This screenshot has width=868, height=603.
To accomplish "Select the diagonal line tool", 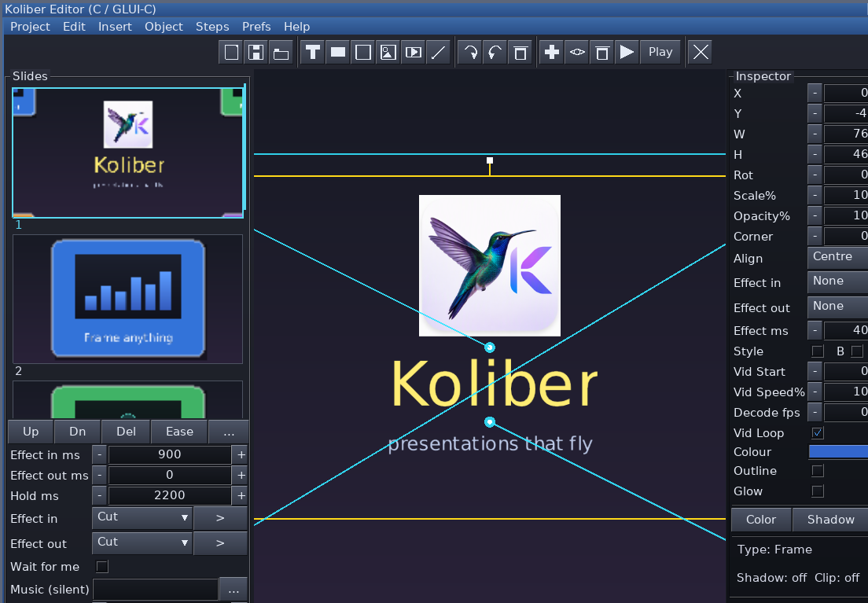I will [438, 52].
